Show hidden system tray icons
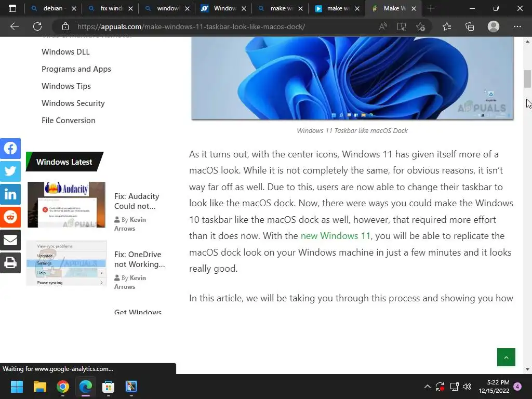 point(428,387)
